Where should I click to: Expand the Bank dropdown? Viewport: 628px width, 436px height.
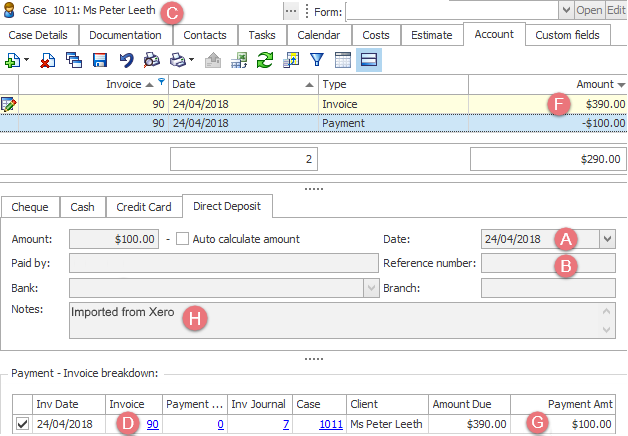pos(371,288)
